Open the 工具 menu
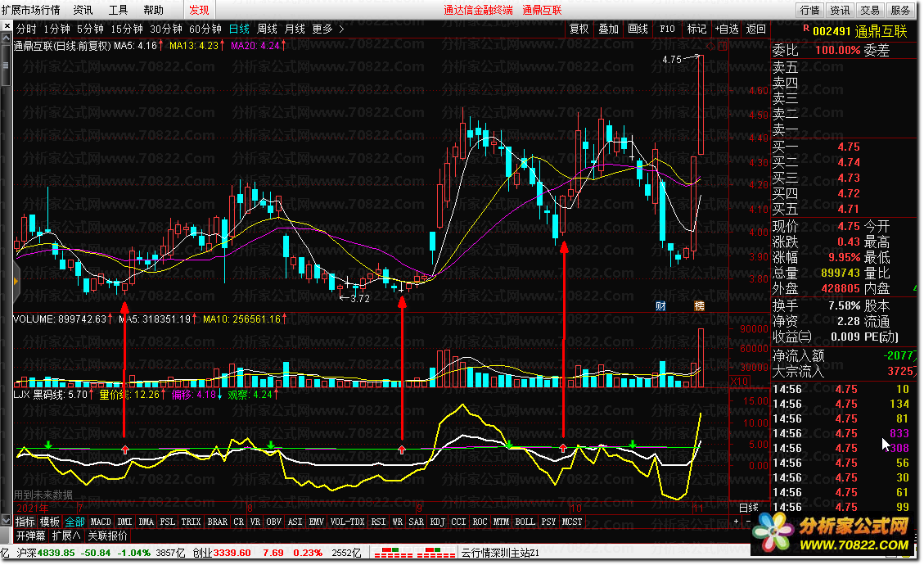 118,10
